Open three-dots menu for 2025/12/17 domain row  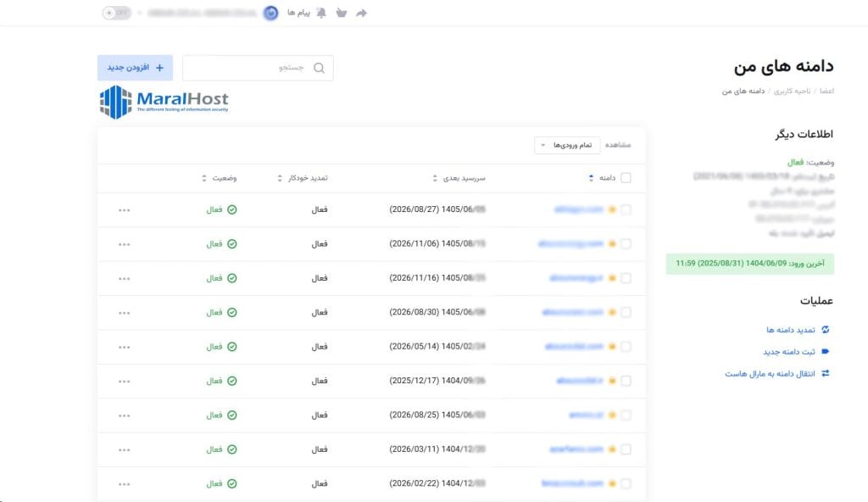(x=125, y=381)
